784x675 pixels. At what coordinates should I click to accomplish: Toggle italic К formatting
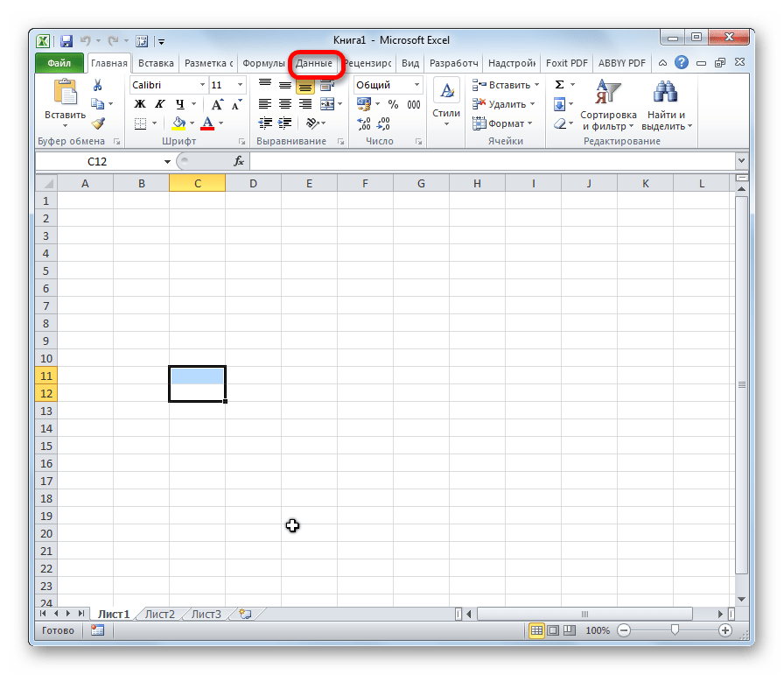point(159,104)
